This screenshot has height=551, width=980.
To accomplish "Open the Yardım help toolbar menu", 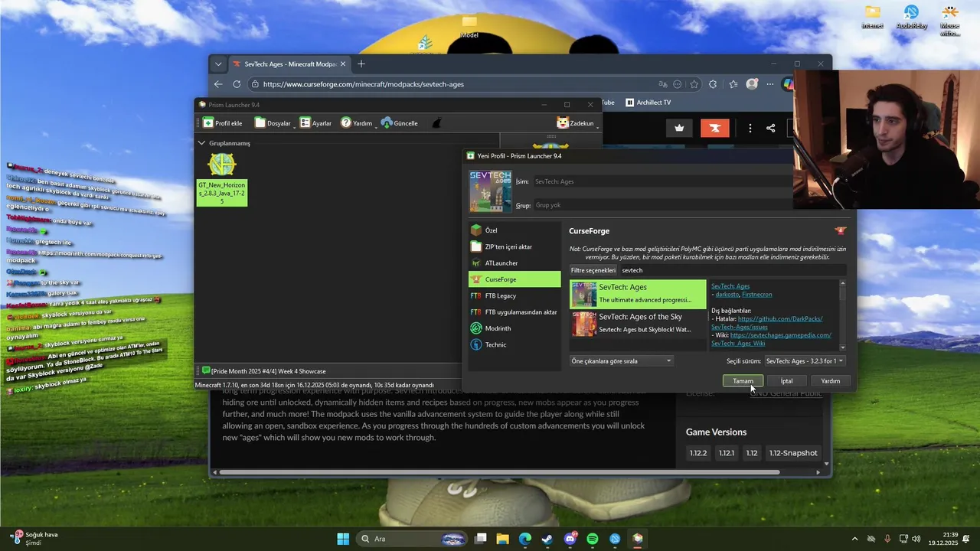I will coord(357,123).
